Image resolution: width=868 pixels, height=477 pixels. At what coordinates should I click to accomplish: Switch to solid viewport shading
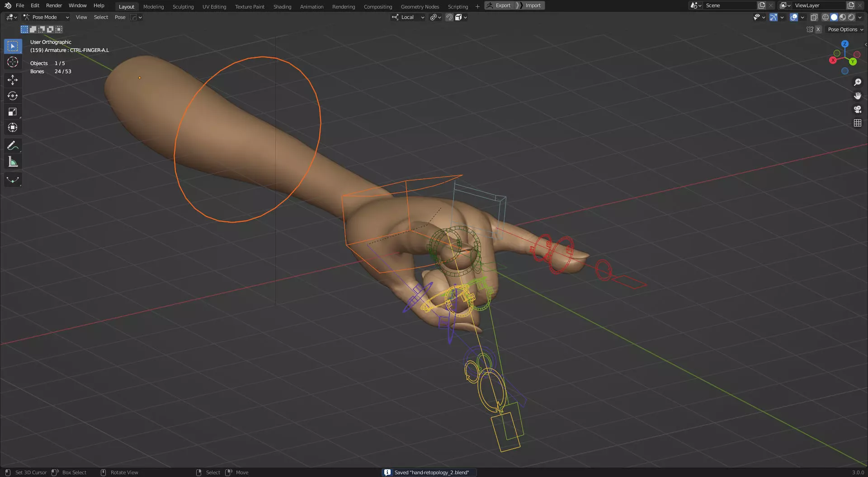coord(834,17)
